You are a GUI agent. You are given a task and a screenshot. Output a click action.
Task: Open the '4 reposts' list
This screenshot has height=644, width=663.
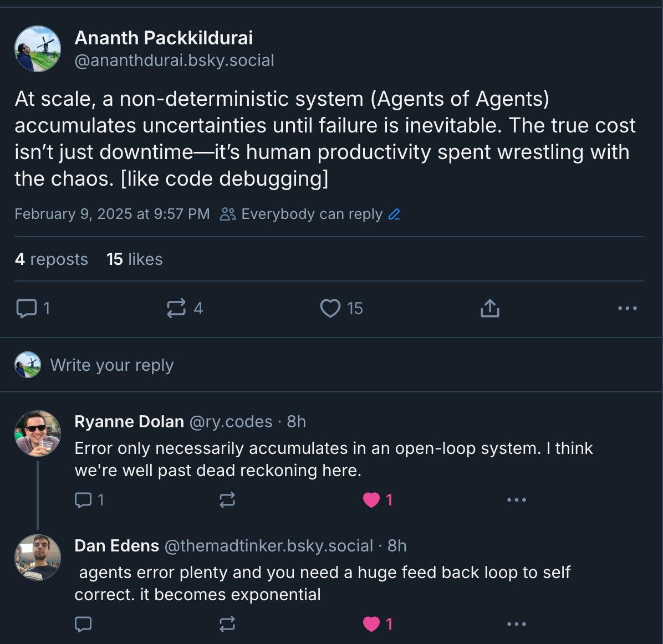[52, 259]
